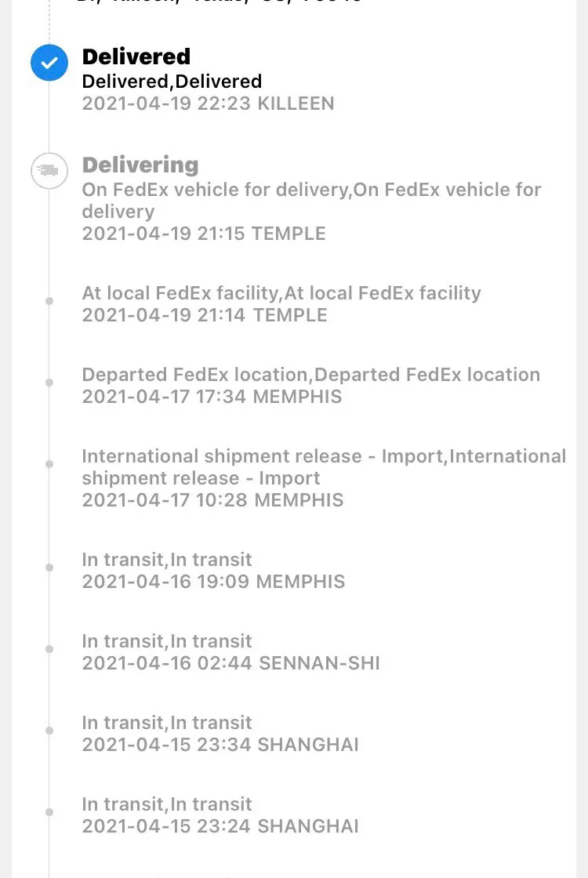The width and height of the screenshot is (588, 878).
Task: Tap the bold Delivered heading
Action: pos(136,56)
